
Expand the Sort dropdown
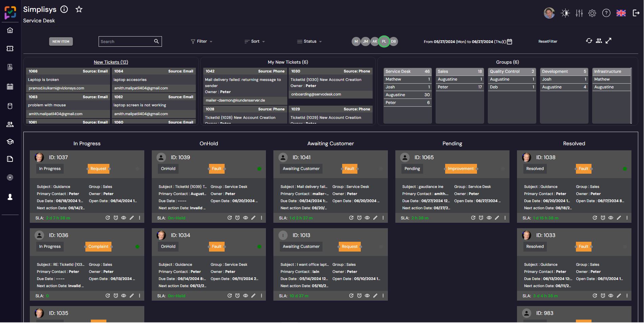click(x=254, y=41)
